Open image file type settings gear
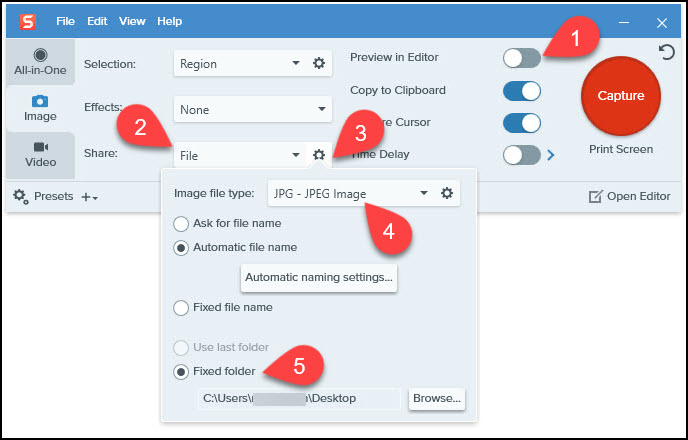 tap(447, 193)
